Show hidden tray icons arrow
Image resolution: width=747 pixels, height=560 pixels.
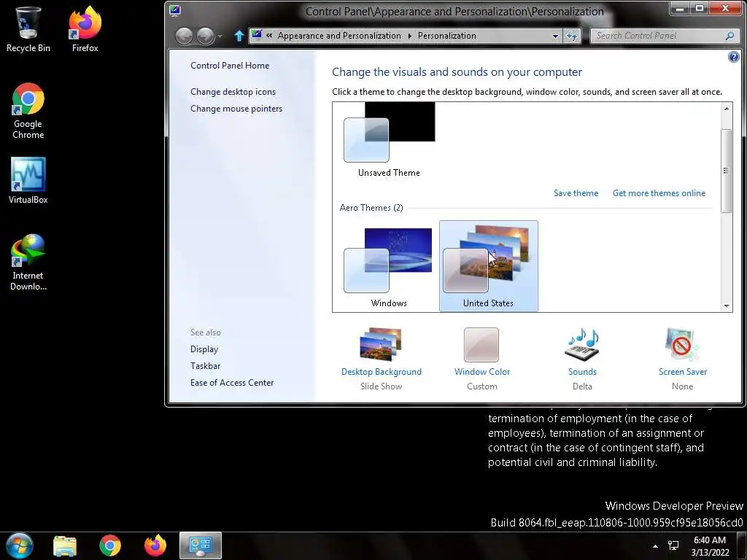[656, 546]
